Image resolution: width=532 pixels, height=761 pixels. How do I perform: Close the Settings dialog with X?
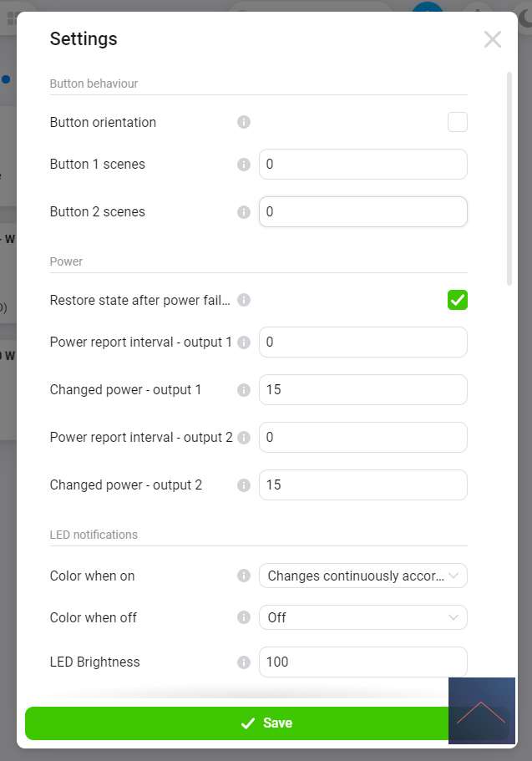(493, 39)
